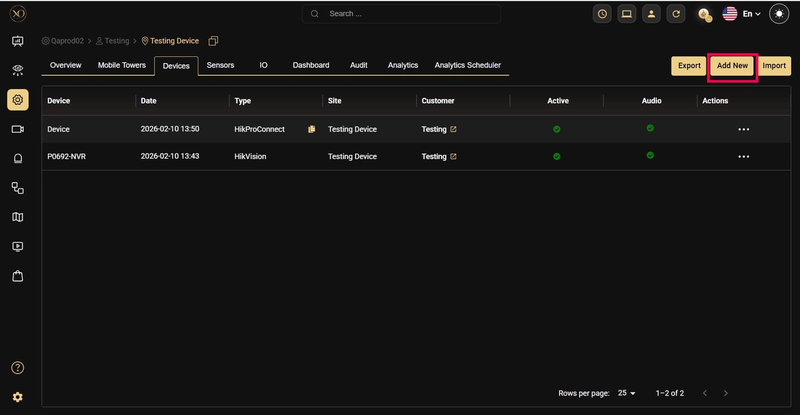Select the HikVision type cell

250,157
